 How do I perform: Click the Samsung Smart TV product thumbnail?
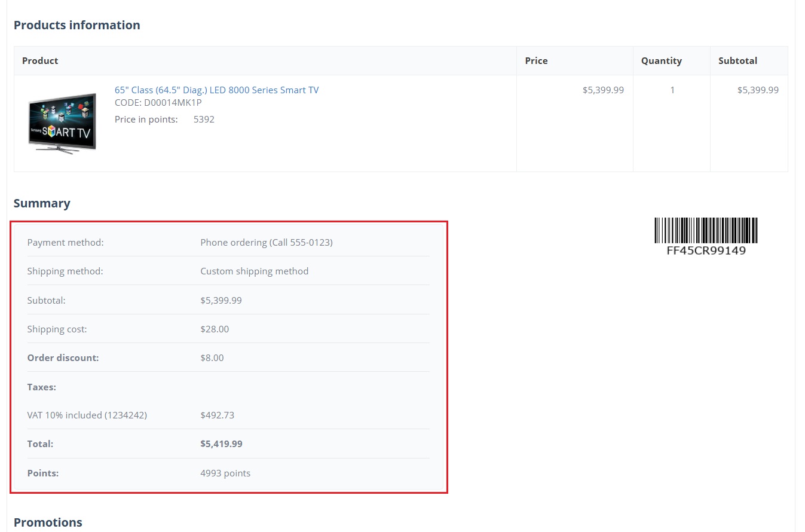62,123
